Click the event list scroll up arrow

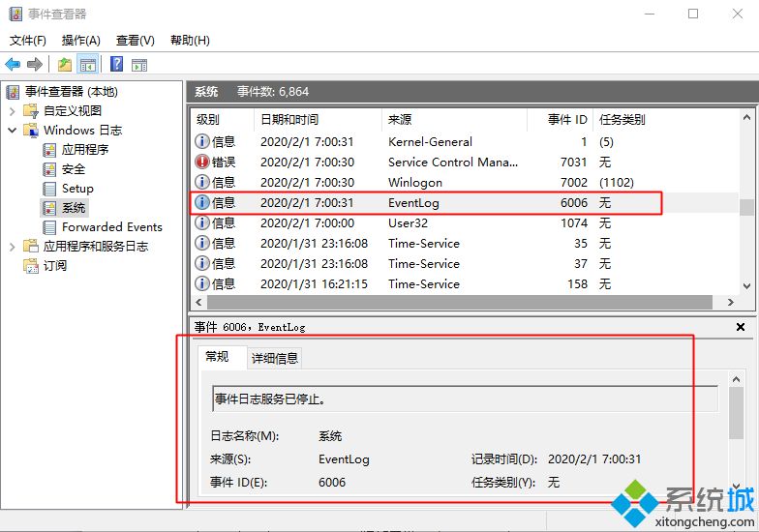tap(746, 118)
